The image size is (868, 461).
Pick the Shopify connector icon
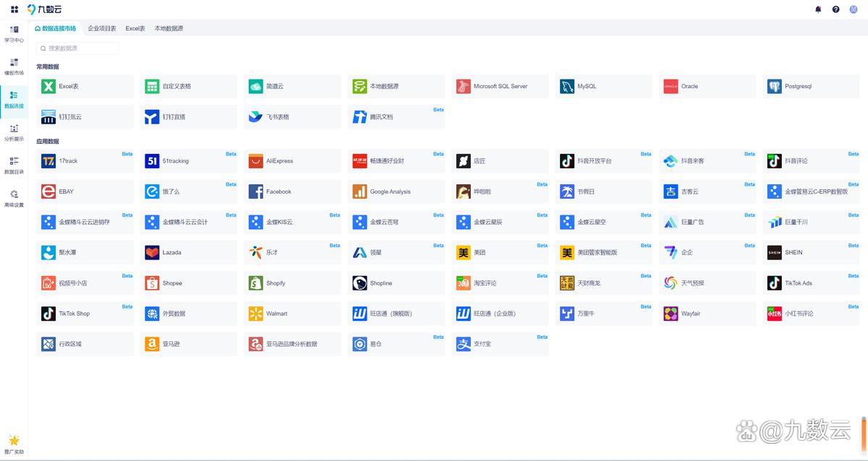tap(255, 283)
